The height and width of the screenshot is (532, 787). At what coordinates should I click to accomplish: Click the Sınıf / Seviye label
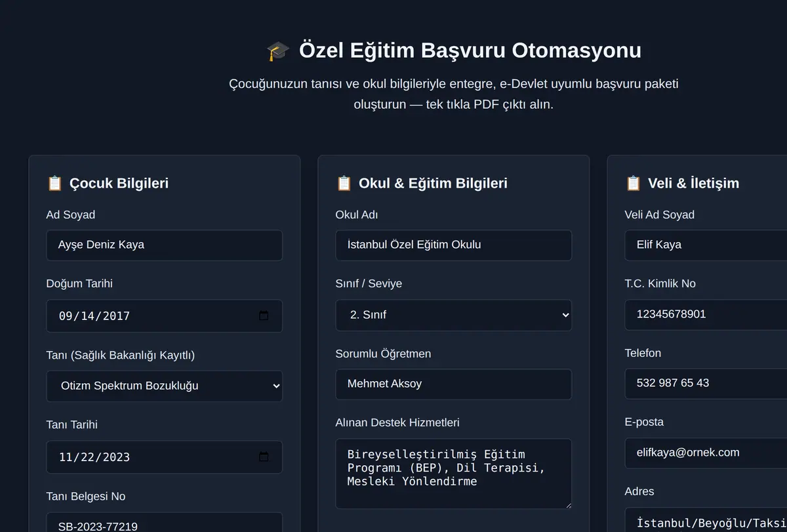coord(369,283)
